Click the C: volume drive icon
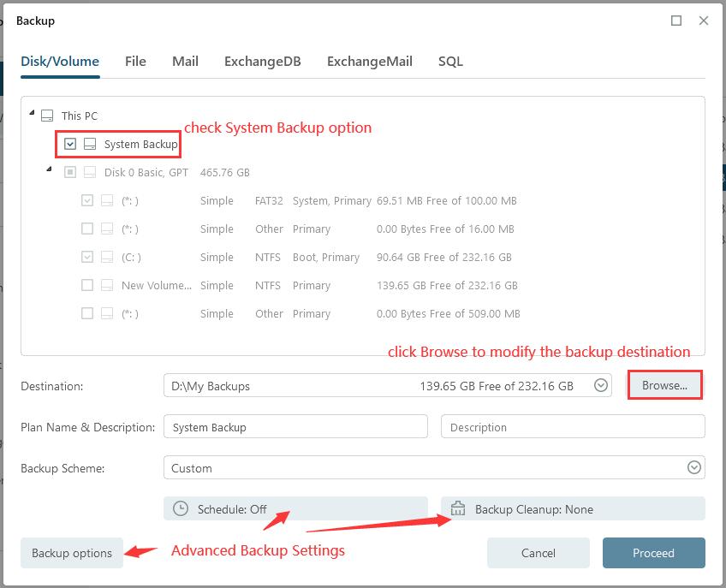The width and height of the screenshot is (726, 588). (107, 257)
